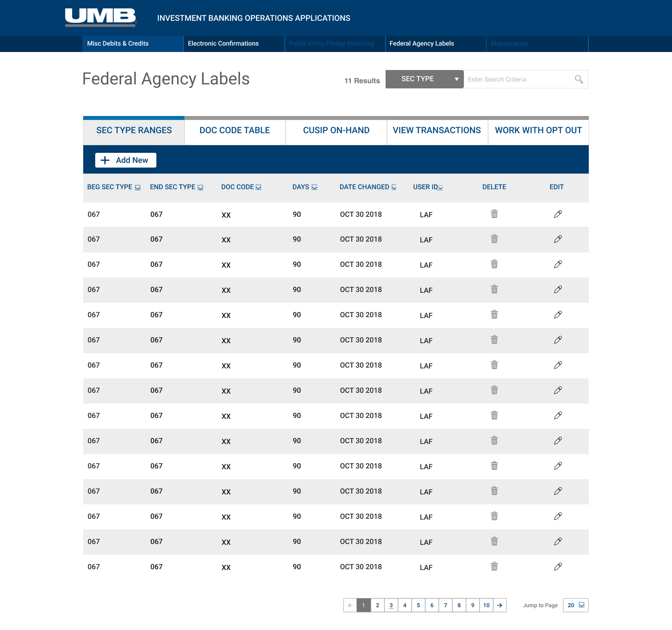The width and height of the screenshot is (672, 630).
Task: Toggle BEG SEC TYPE sort checkbox
Action: [x=138, y=188]
